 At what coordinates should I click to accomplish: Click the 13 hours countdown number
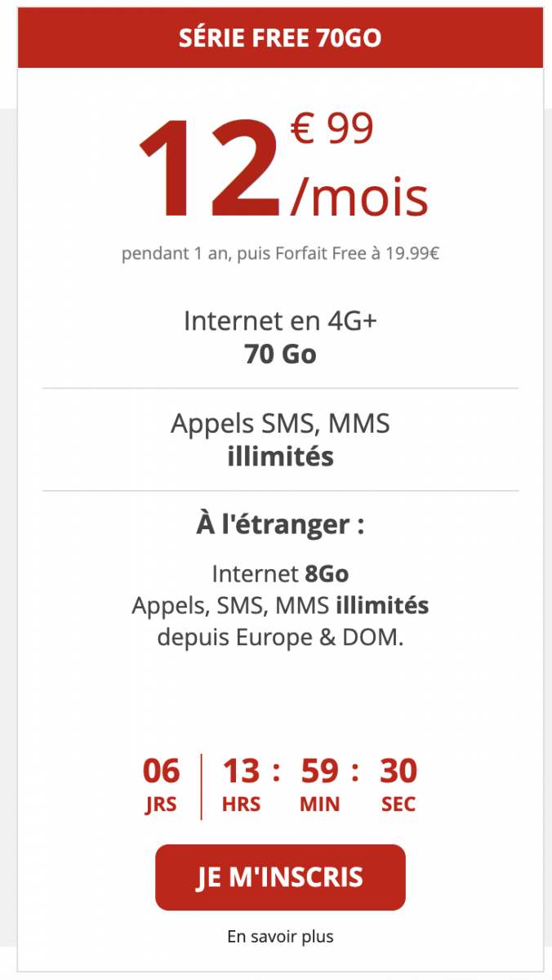(x=241, y=770)
